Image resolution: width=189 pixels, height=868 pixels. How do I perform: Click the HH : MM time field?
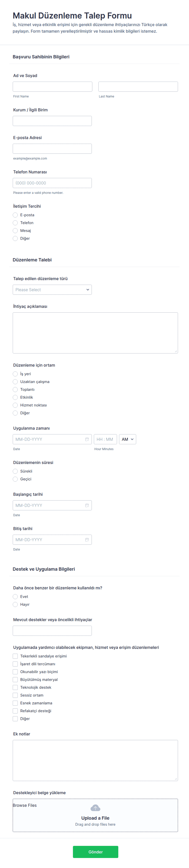105,439
